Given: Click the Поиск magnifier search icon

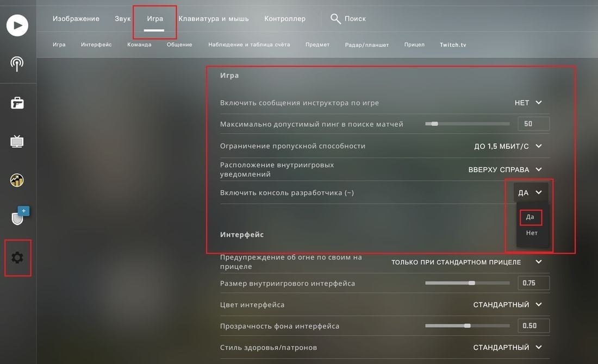Looking at the screenshot, I should coord(335,18).
